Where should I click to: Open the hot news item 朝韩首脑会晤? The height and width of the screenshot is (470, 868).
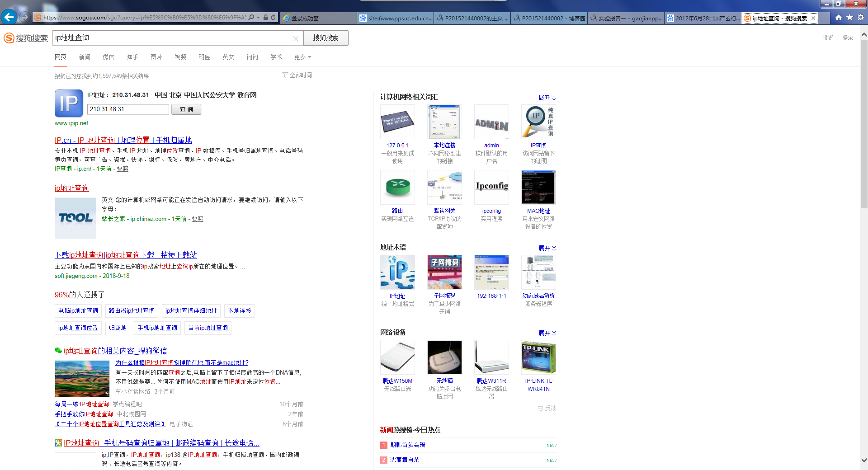click(x=408, y=445)
